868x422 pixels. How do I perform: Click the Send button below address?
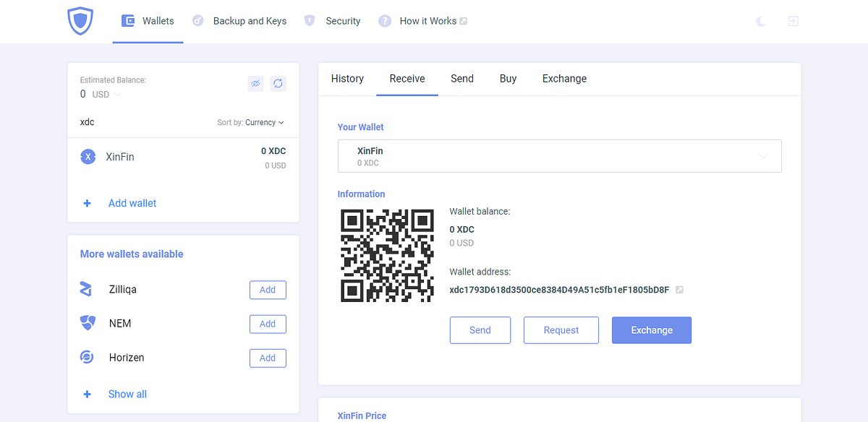pyautogui.click(x=480, y=330)
